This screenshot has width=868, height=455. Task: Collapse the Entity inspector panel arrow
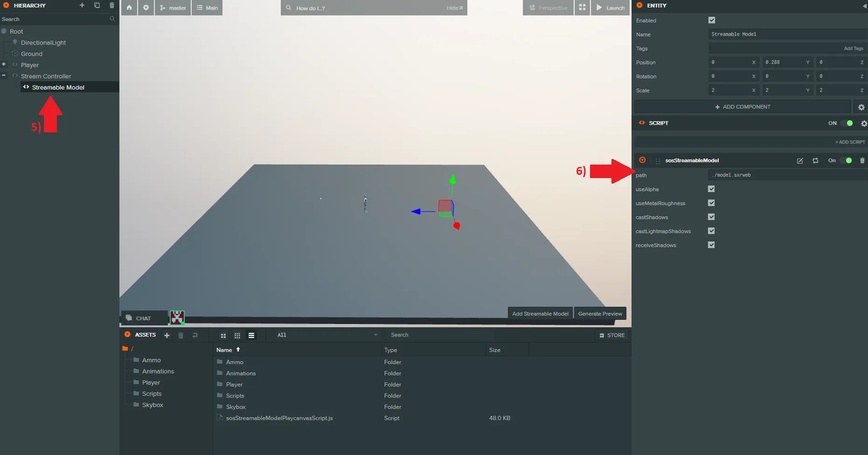tap(864, 6)
